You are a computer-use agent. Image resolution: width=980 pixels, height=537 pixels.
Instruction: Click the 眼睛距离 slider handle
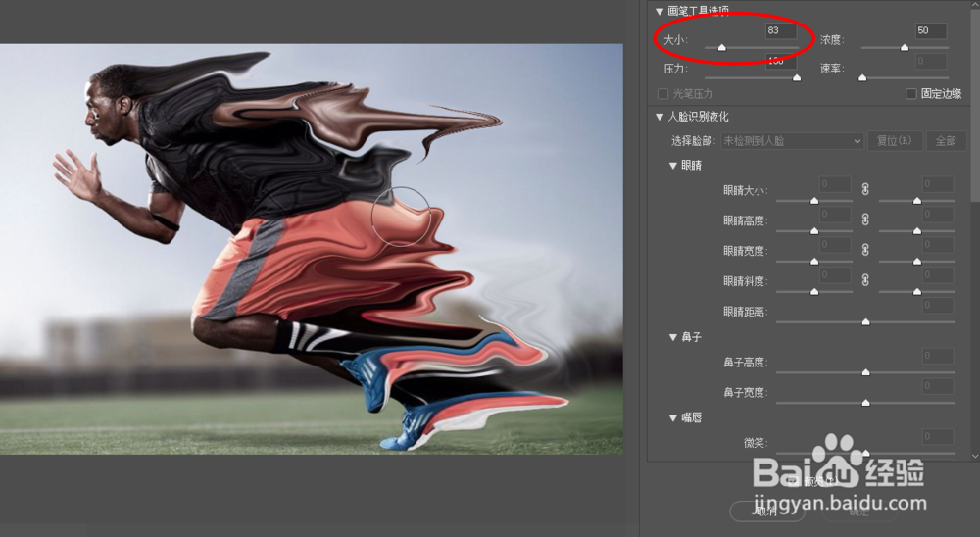tap(865, 322)
